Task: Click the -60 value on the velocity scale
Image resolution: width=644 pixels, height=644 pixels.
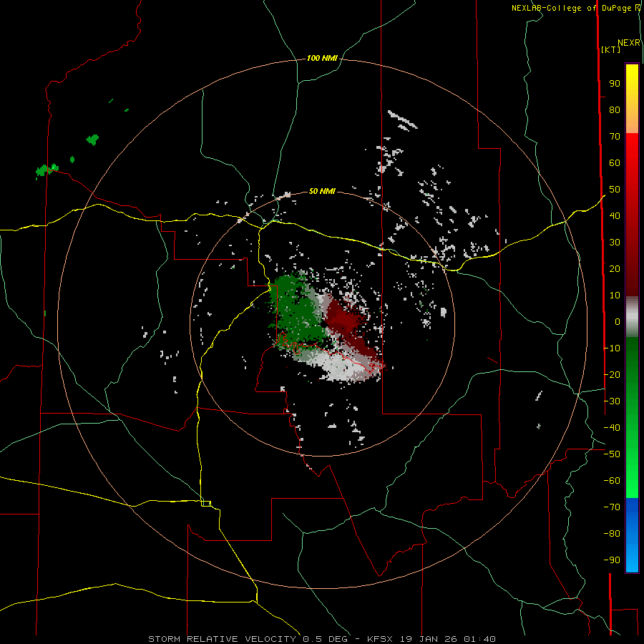Action: tap(612, 481)
